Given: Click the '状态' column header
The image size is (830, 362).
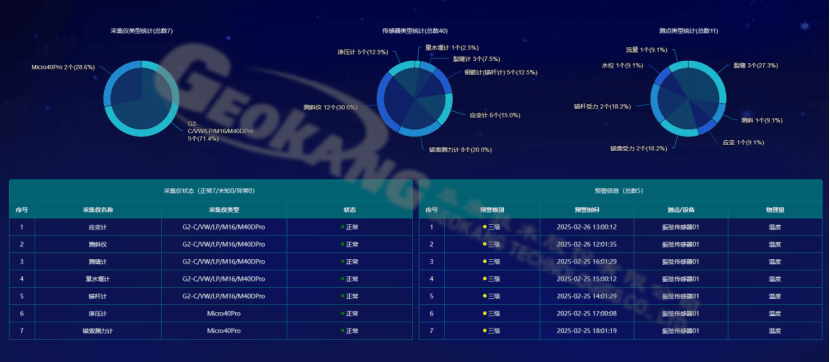Looking at the screenshot, I should (349, 210).
